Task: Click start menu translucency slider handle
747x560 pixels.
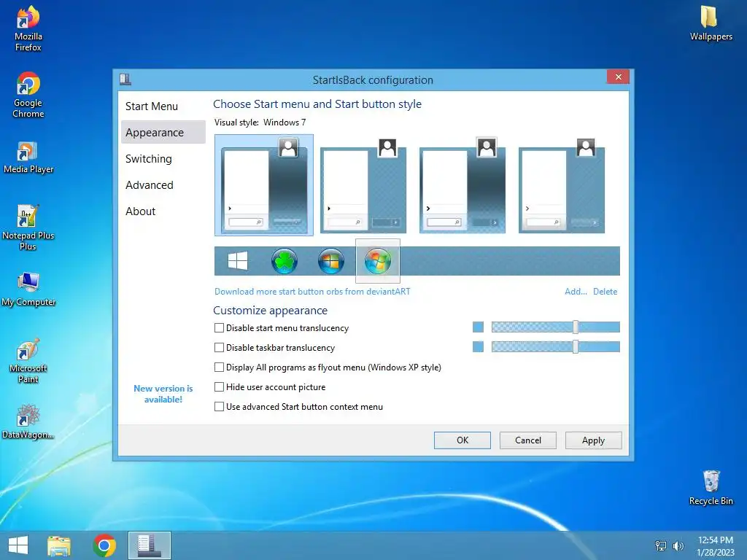Action: point(576,327)
